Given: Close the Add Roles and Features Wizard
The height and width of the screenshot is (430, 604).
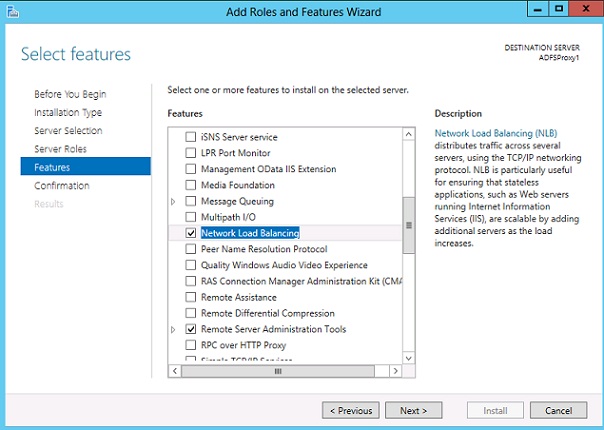Looking at the screenshot, I should (586, 9).
